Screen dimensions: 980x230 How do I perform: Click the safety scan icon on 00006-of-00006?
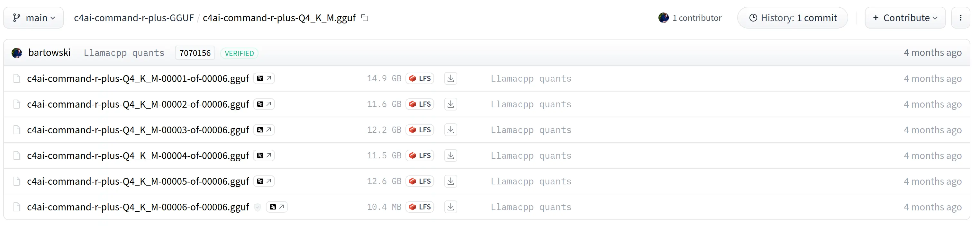(258, 207)
